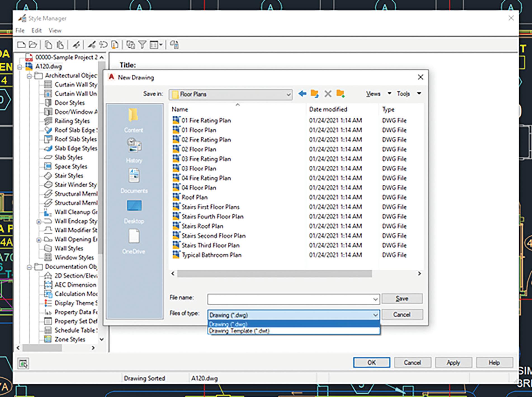
Task: Select 00000-Sample Project tree item
Action: coord(66,57)
